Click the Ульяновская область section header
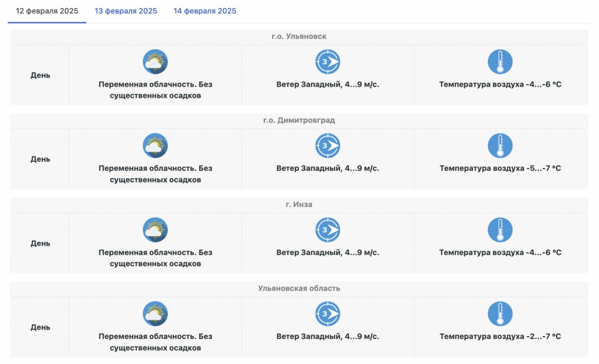This screenshot has height=364, width=599. (299, 289)
